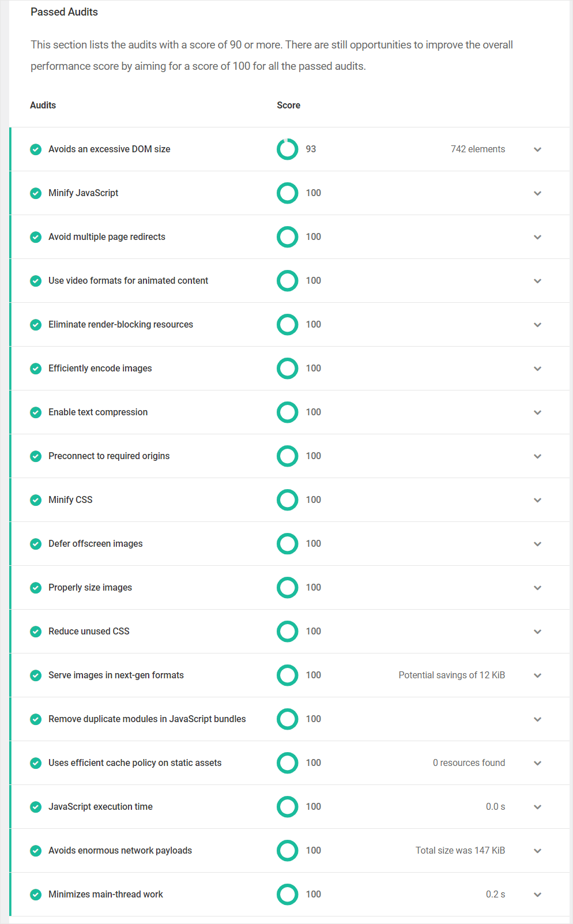Click the green checkmark beside Minify JavaScript
The height and width of the screenshot is (924, 573).
pyautogui.click(x=36, y=193)
